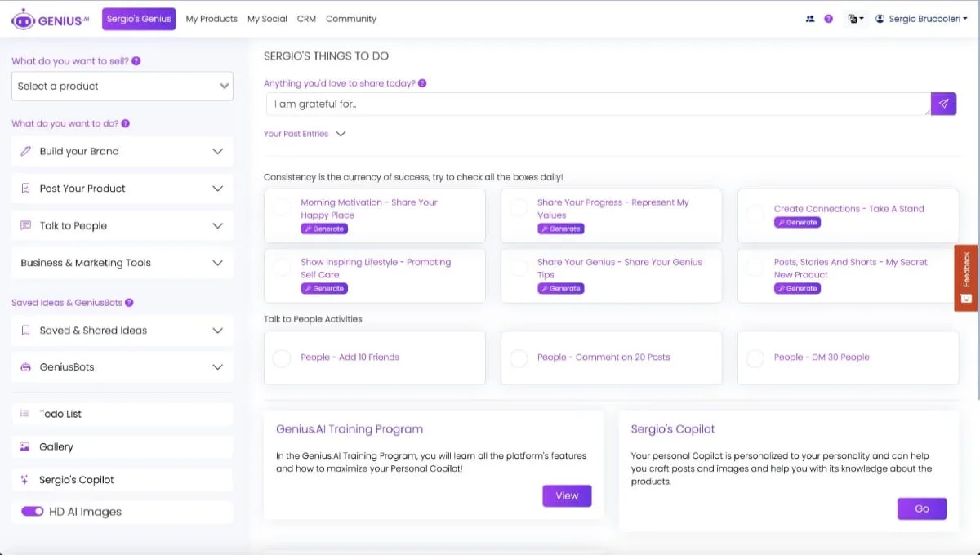Click 'People - DM 30 People' text
Image resolution: width=980 pixels, height=555 pixels.
click(x=822, y=357)
